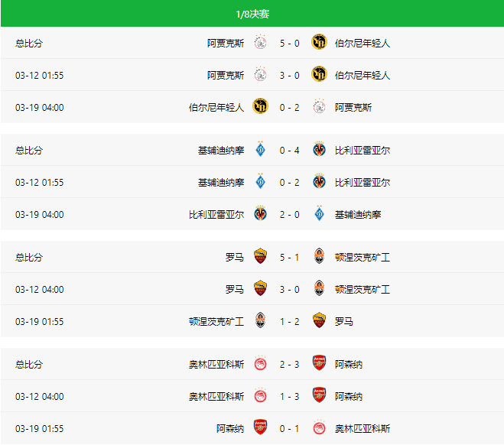Click the 1/8决赛 green header tab
Screen dimensions: 504x445
(x=252, y=14)
